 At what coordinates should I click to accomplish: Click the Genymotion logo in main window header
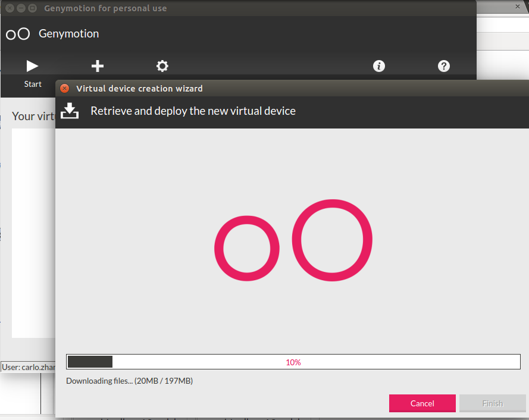point(18,34)
